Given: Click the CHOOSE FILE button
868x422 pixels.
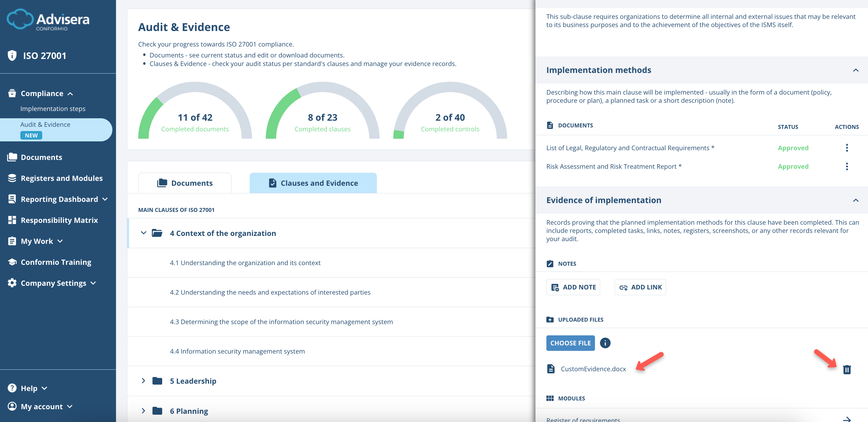Looking at the screenshot, I should (x=570, y=343).
